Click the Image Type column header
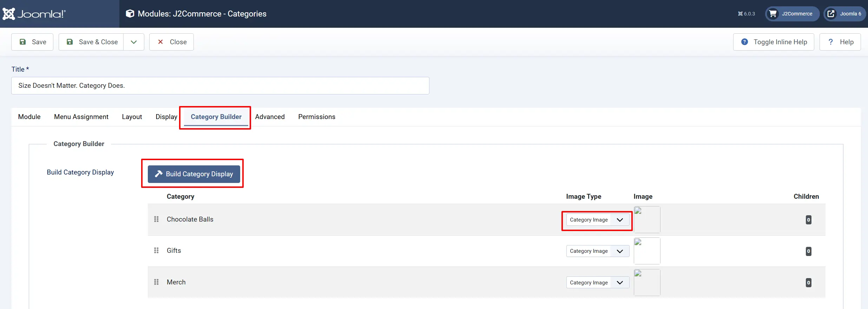Screen dimensions: 868x309 584,196
